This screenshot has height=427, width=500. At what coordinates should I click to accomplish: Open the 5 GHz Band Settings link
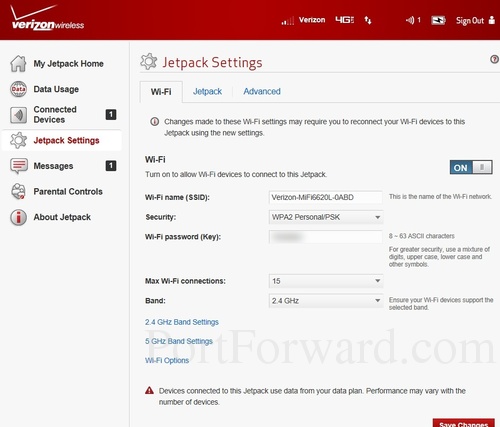[x=179, y=341]
